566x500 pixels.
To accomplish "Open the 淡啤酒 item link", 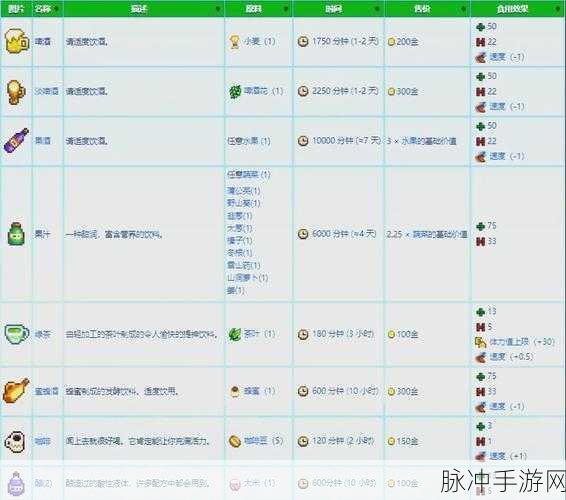I will [47, 91].
